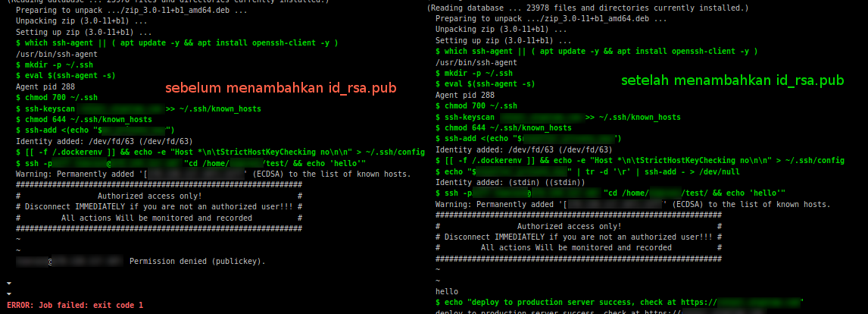Click the "hello" output line in right log
This screenshot has width=868, height=314.
coord(446,291)
